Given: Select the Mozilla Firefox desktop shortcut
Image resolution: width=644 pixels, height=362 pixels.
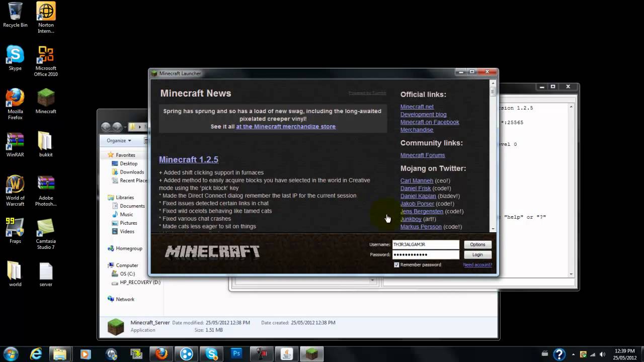Looking at the screenshot, I should (x=15, y=105).
